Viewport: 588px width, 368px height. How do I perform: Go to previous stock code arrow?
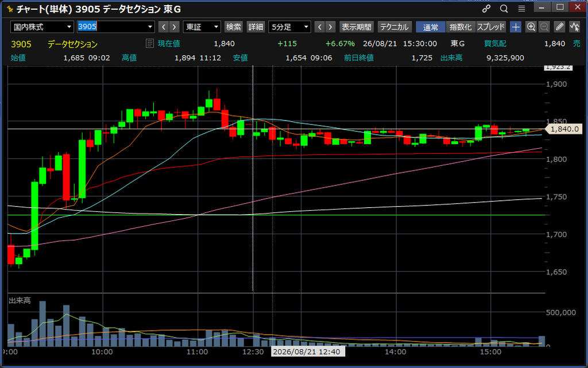(163, 27)
